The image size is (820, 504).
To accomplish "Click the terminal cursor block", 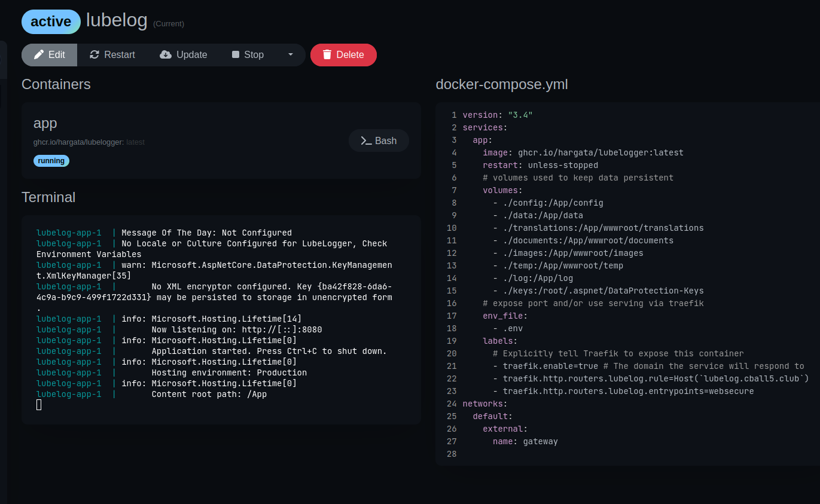I will coord(39,405).
